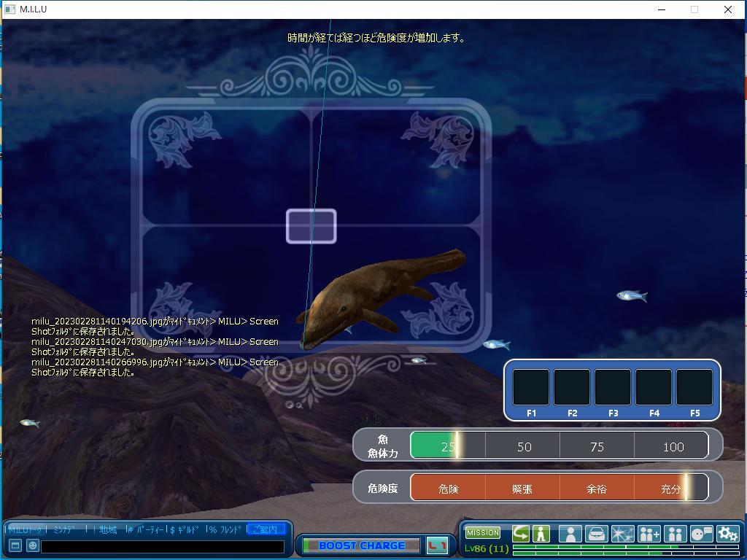This screenshot has height=560, width=747.
Task: Switch to the 地域 chat tab
Action: click(x=108, y=529)
